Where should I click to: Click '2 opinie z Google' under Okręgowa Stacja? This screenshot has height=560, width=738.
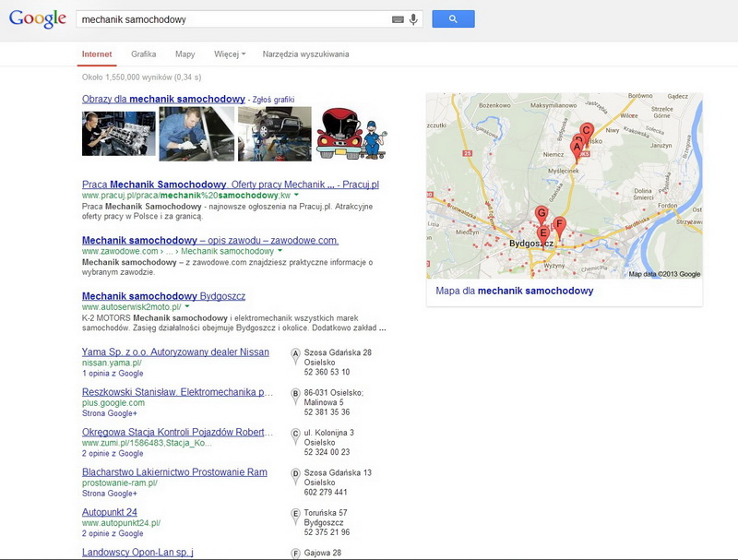click(x=113, y=453)
